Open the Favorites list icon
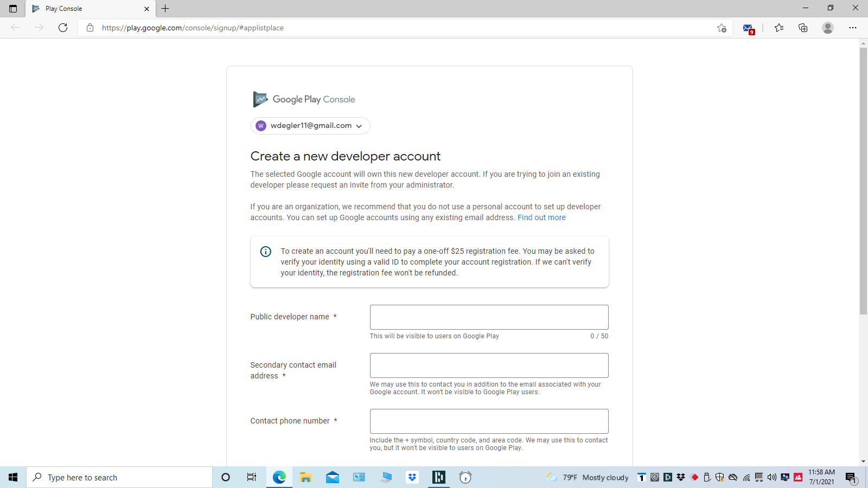 (779, 28)
